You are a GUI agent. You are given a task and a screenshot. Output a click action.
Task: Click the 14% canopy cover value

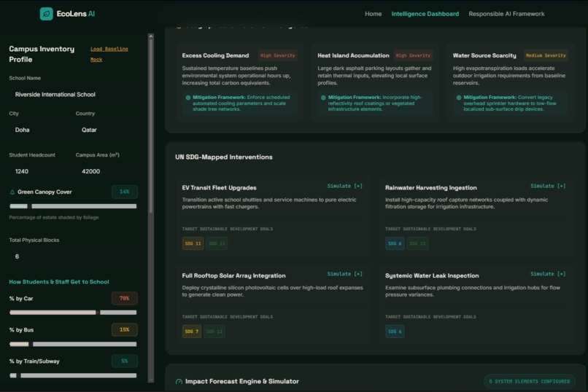pos(125,192)
